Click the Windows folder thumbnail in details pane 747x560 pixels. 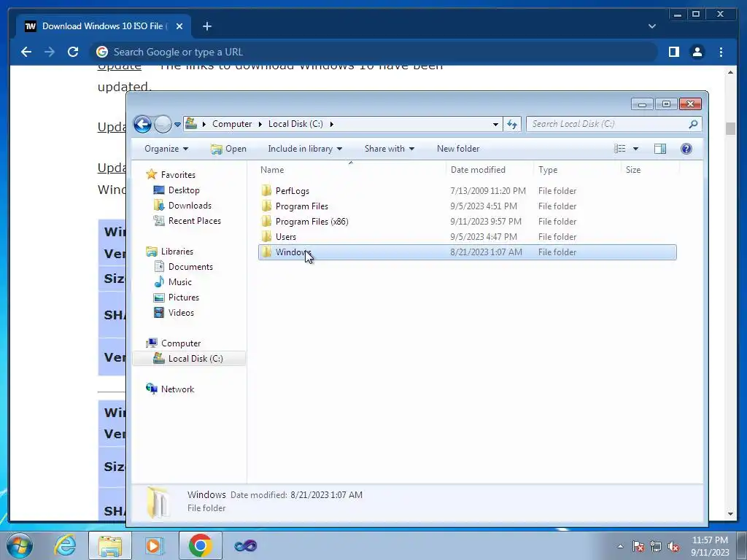tap(158, 502)
